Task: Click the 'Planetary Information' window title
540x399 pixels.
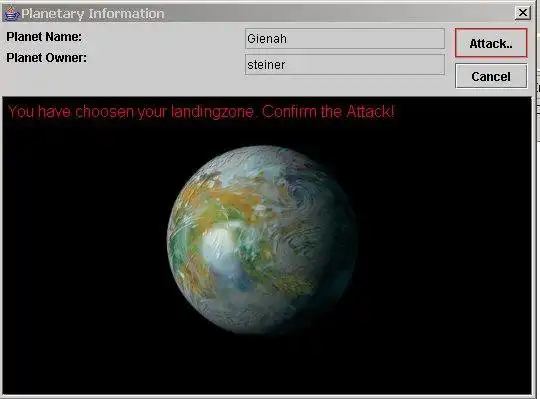Action: [93, 14]
